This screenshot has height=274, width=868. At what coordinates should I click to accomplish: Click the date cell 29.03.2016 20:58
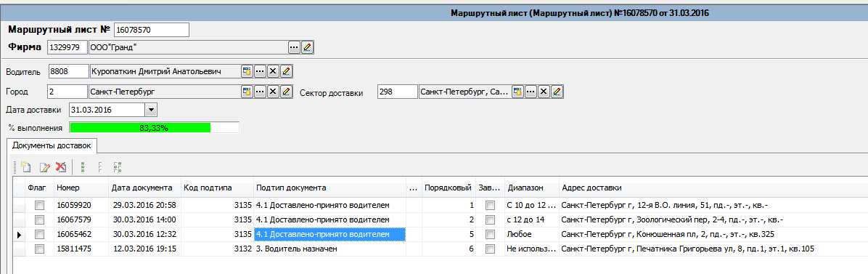point(144,205)
